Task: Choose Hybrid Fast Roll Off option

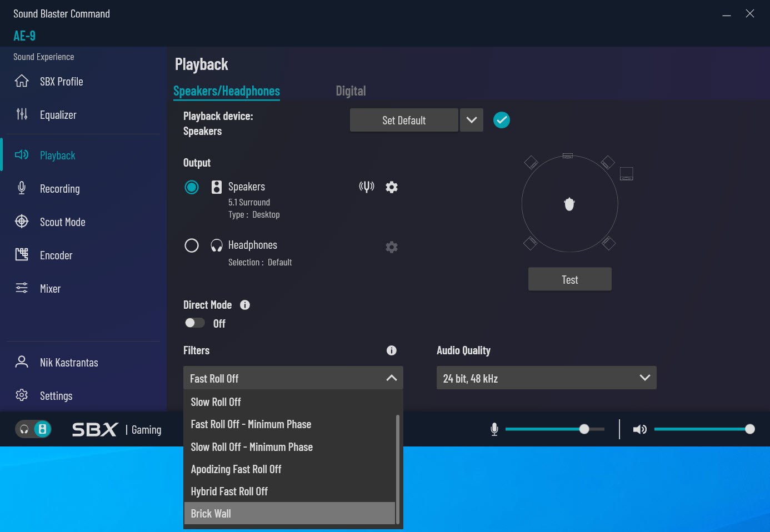Action: click(289, 491)
